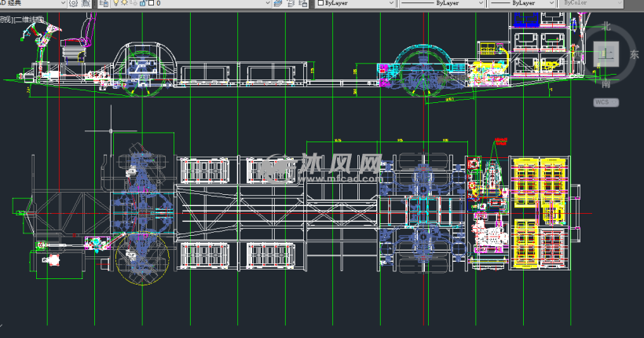Screen dimensions: 644x338
Task: Toggle the layer freeze sun icon
Action: 126,3
